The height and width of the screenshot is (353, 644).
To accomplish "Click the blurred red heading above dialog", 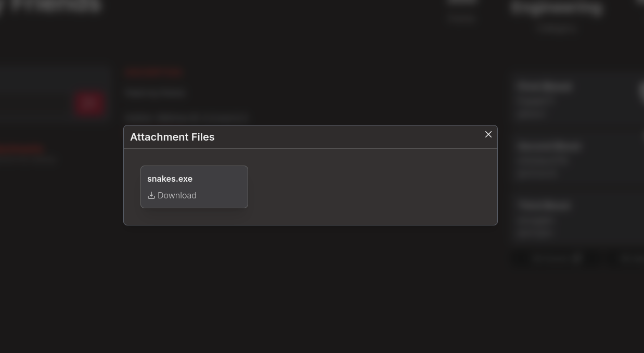I will (153, 72).
